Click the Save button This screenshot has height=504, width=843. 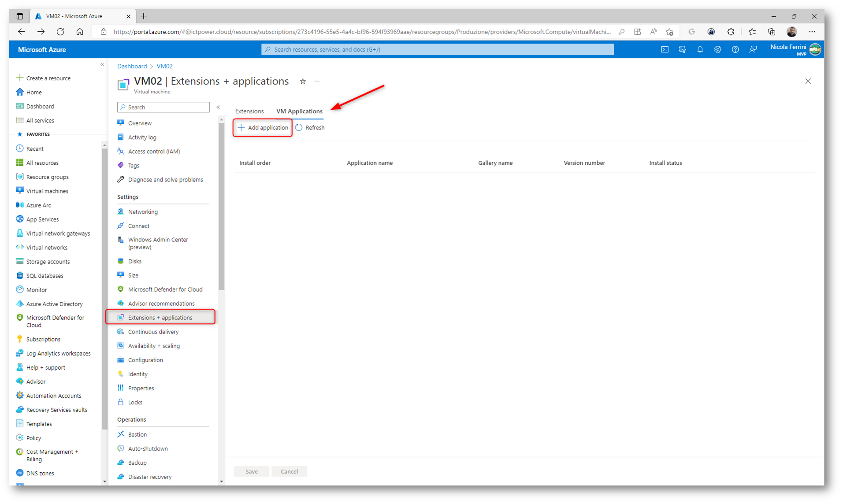[x=252, y=471]
